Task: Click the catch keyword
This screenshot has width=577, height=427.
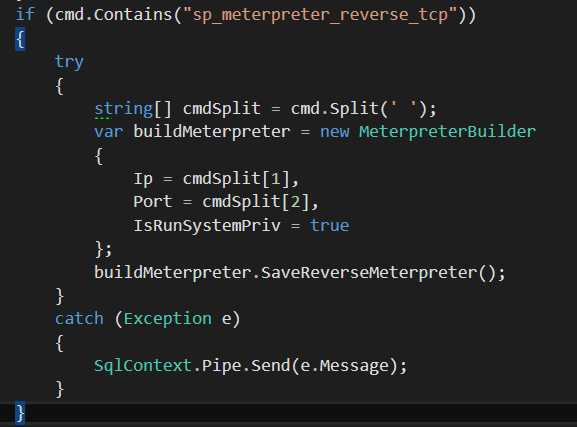Action: [x=79, y=319]
